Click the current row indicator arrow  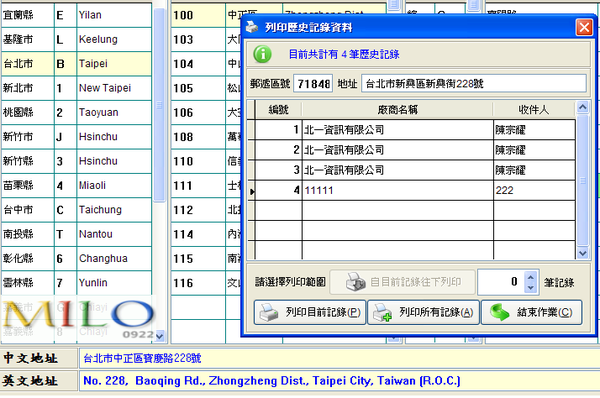tap(252, 191)
